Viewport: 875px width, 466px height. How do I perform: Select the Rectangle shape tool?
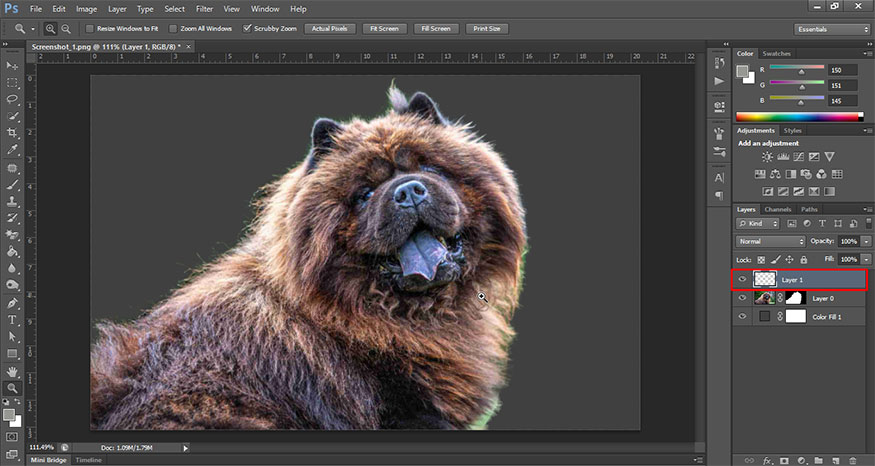[12, 354]
